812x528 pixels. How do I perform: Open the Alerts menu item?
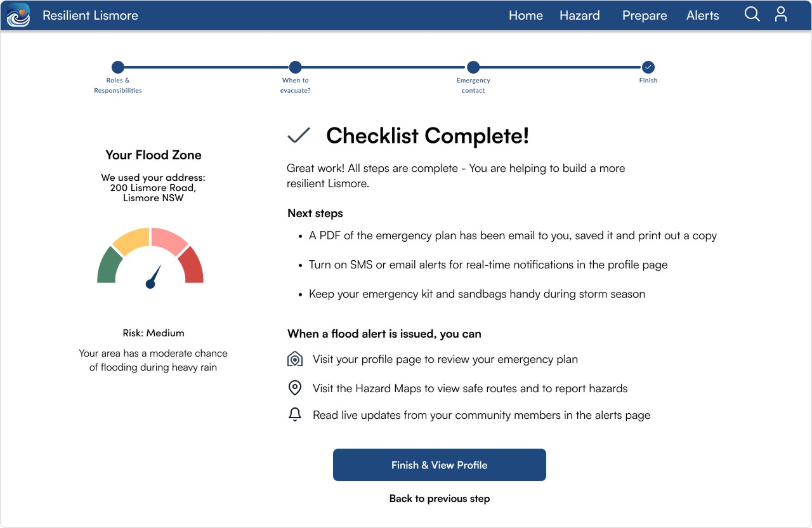(702, 15)
